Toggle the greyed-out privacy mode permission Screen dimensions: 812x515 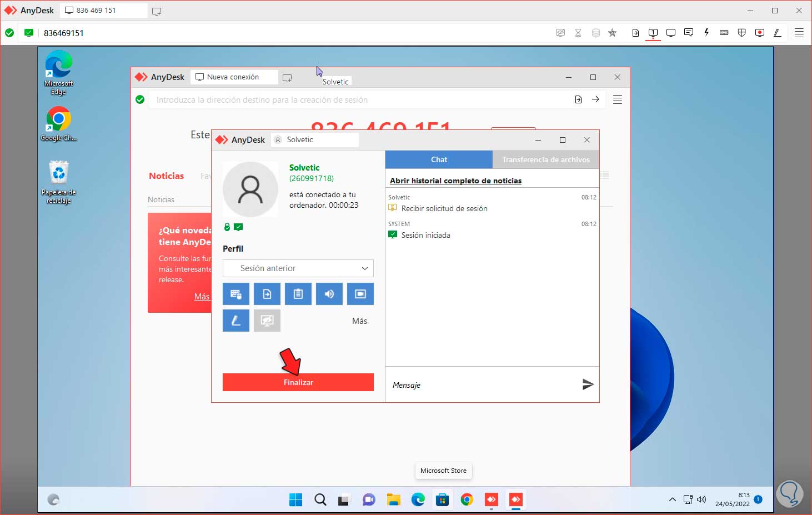(267, 321)
